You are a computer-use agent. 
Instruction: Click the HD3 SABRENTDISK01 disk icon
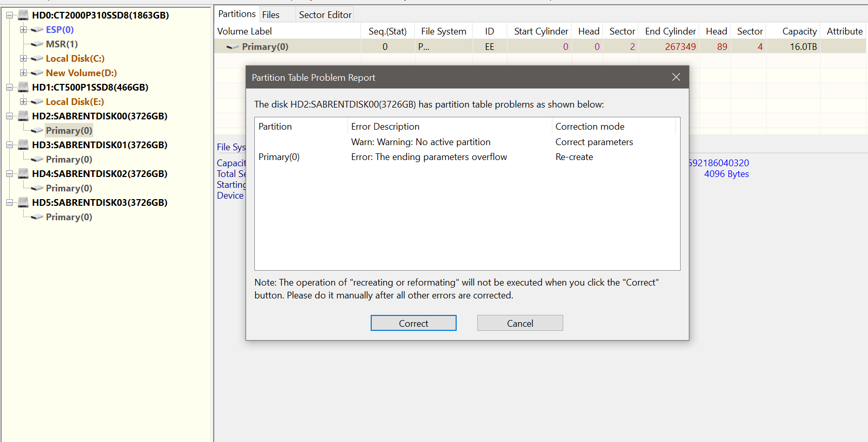tap(23, 145)
